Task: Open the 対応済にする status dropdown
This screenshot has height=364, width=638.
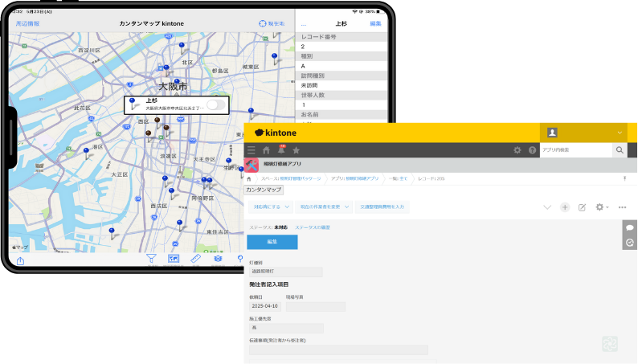Action: [271, 207]
